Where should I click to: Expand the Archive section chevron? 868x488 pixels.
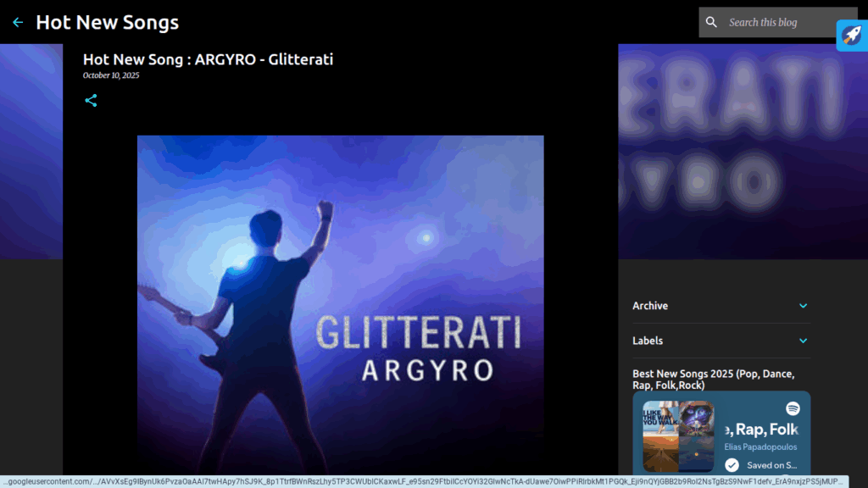(x=803, y=306)
